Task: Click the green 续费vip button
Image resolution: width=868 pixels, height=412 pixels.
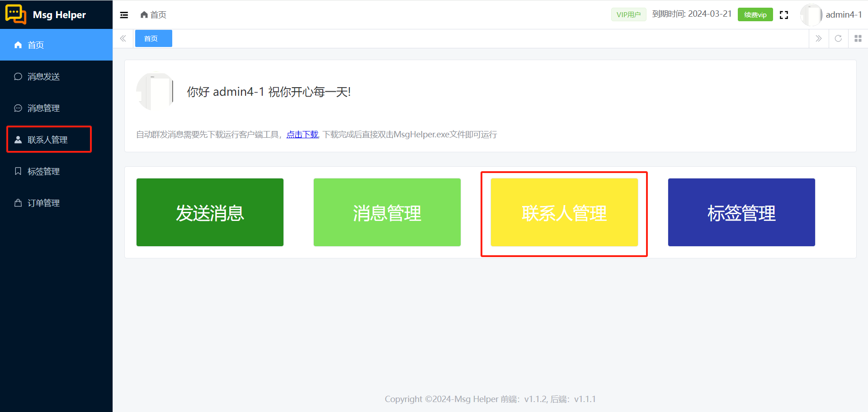Action: (755, 14)
